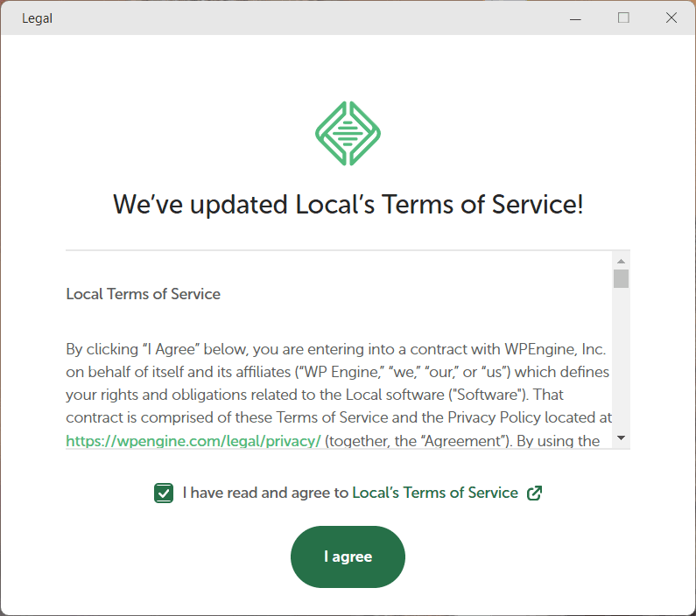Minimize the Legal window
Image resolution: width=696 pixels, height=616 pixels.
(x=574, y=17)
